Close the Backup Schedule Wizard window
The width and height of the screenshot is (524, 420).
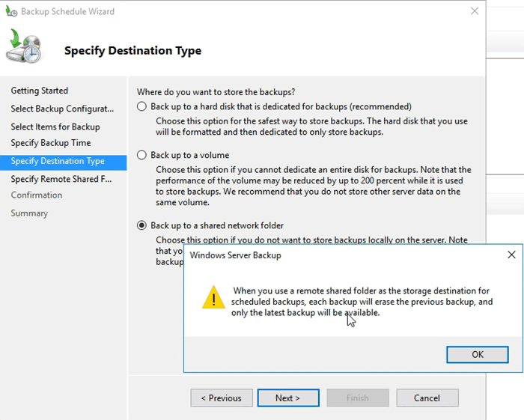pyautogui.click(x=474, y=11)
